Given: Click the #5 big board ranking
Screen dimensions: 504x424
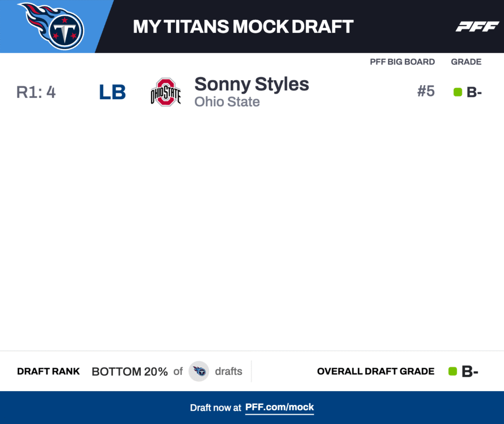Looking at the screenshot, I should [x=426, y=91].
